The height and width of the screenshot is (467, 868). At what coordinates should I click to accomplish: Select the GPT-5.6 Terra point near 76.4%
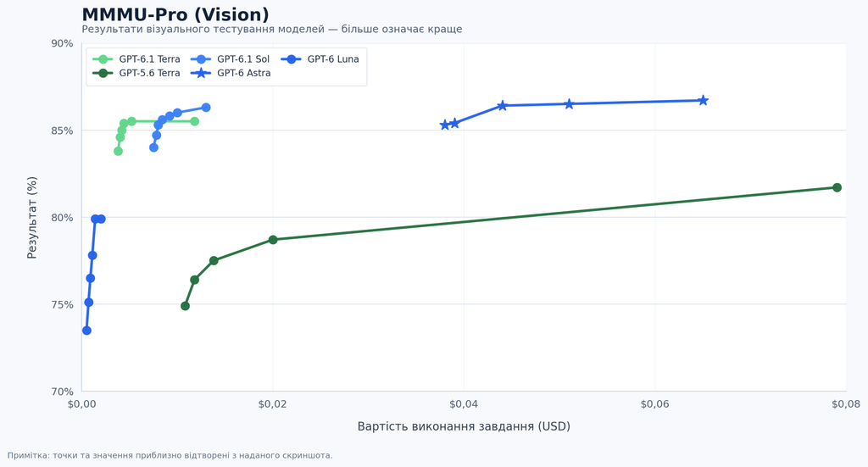(194, 280)
